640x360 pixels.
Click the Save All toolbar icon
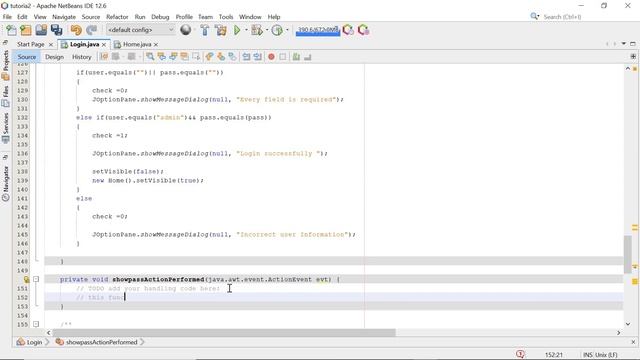tap(56, 30)
